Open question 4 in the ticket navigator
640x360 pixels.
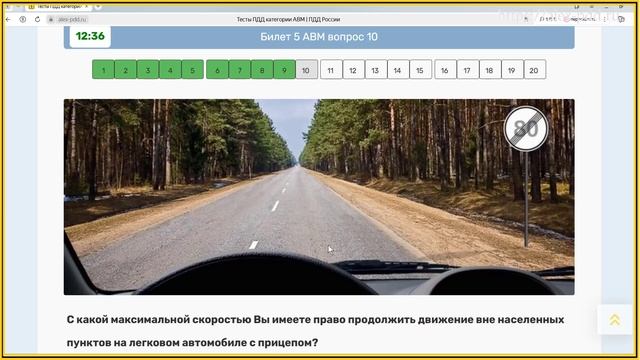click(170, 70)
